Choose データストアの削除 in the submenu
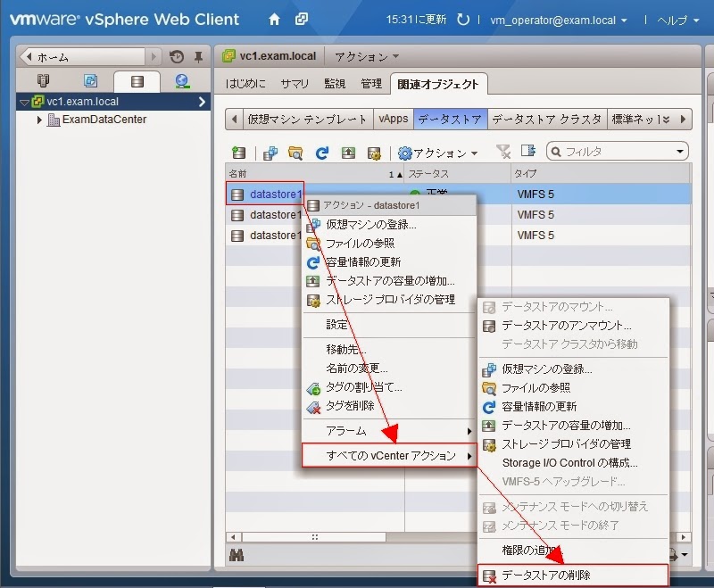Screen dimensions: 714x588 [x=573, y=576]
